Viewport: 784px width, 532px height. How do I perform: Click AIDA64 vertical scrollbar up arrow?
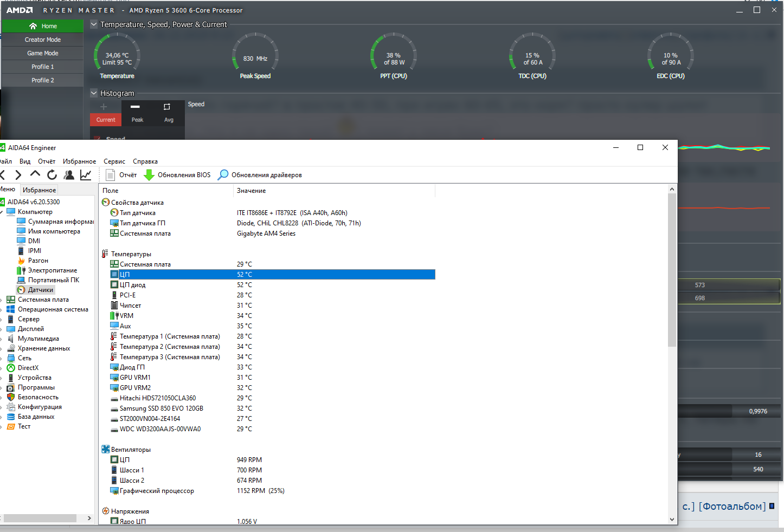(672, 190)
